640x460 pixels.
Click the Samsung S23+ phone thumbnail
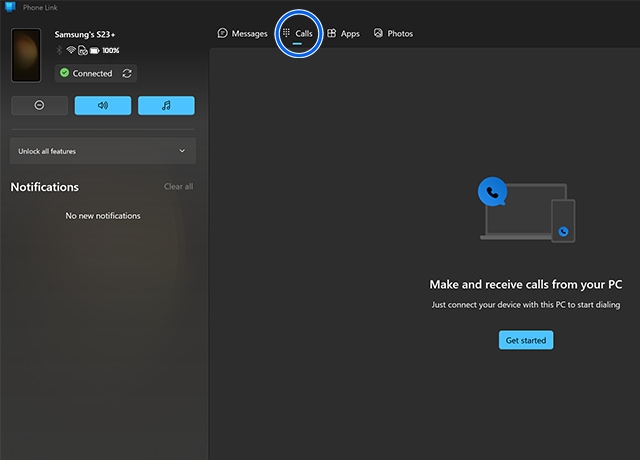pyautogui.click(x=26, y=55)
